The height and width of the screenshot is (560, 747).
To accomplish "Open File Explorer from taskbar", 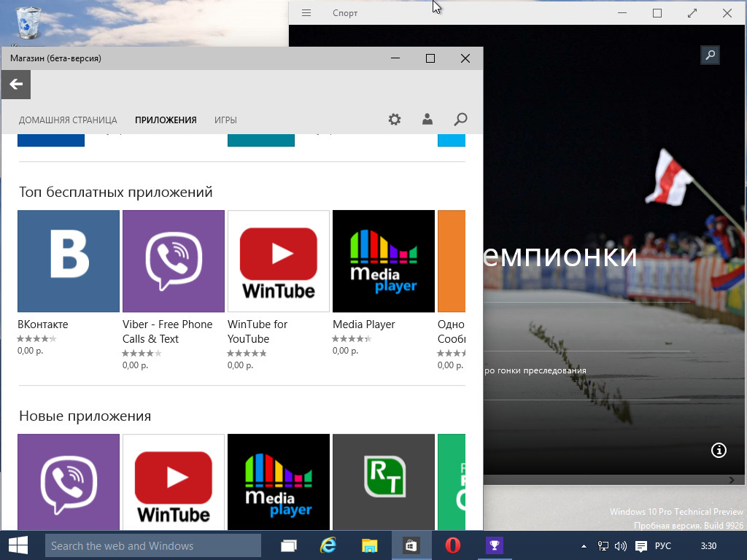I will coord(369,545).
